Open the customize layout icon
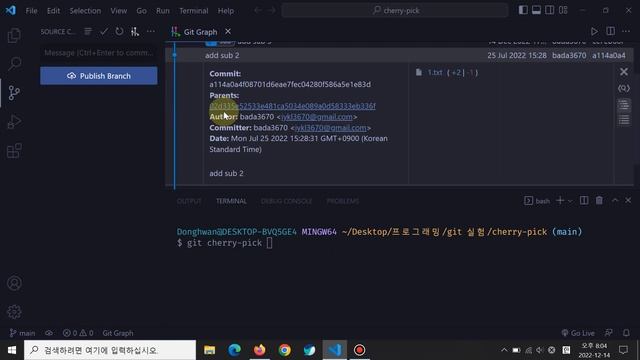Image resolution: width=640 pixels, height=360 pixels. click(x=563, y=10)
